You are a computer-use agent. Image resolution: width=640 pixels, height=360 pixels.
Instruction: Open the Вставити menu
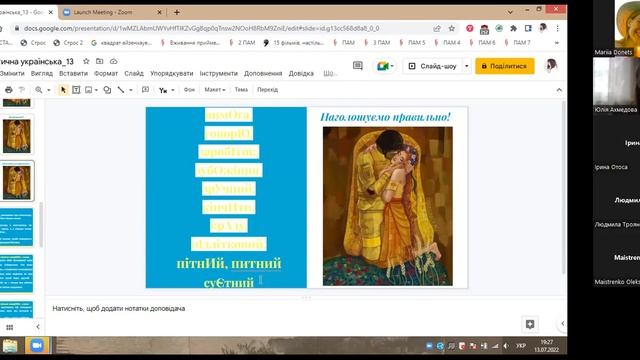(x=73, y=73)
